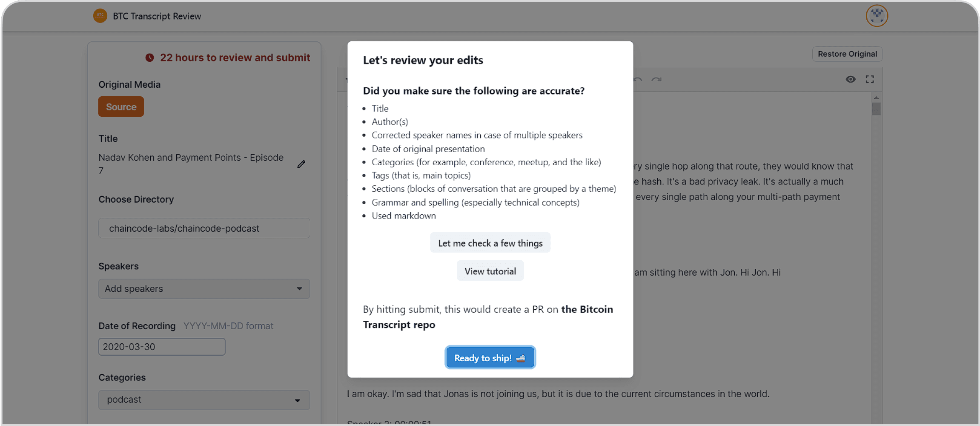Click Let me check a few things
980x426 pixels.
pos(490,242)
